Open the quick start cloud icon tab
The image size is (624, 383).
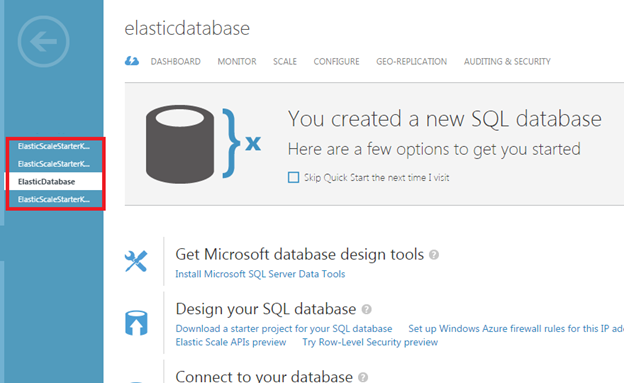[x=132, y=61]
